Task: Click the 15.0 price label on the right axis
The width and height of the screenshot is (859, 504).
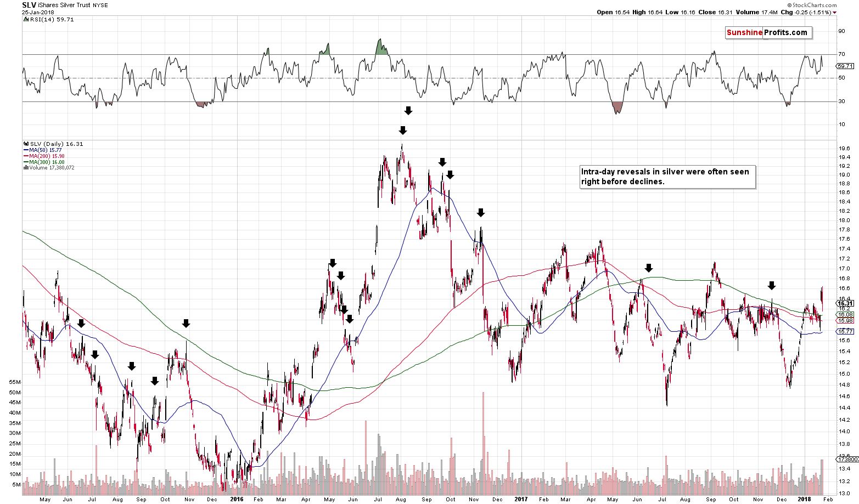Action: pos(844,374)
